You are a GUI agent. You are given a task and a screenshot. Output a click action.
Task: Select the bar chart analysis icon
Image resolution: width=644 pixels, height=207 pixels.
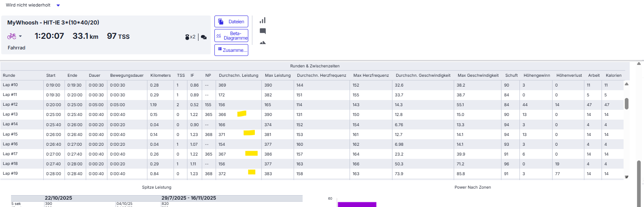(263, 20)
